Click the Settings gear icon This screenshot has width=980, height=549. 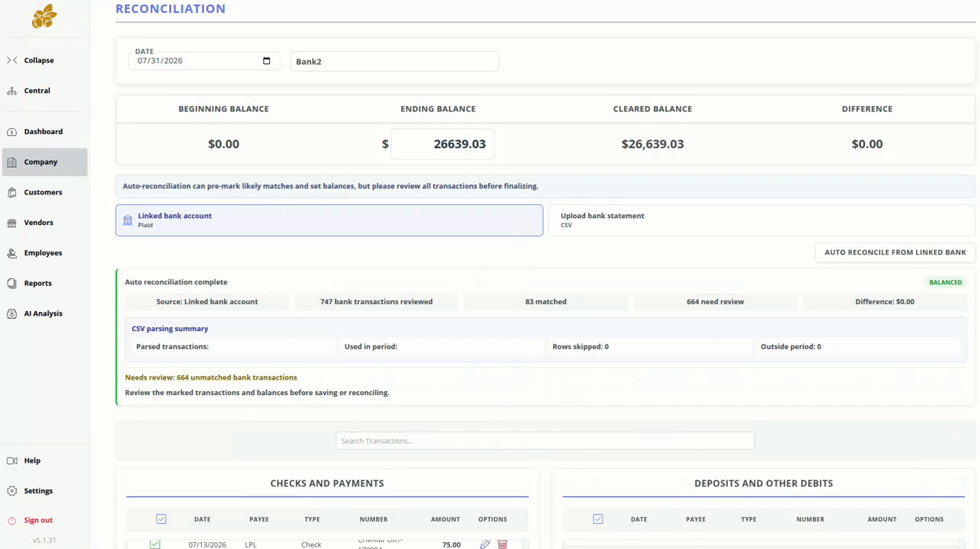(x=11, y=491)
